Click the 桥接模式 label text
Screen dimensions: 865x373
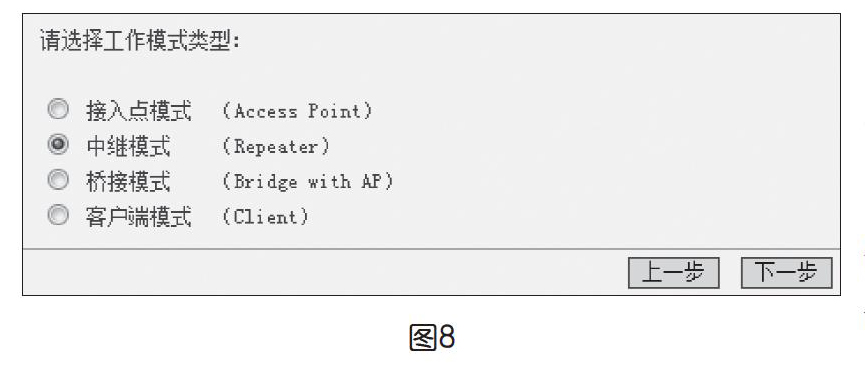(128, 182)
